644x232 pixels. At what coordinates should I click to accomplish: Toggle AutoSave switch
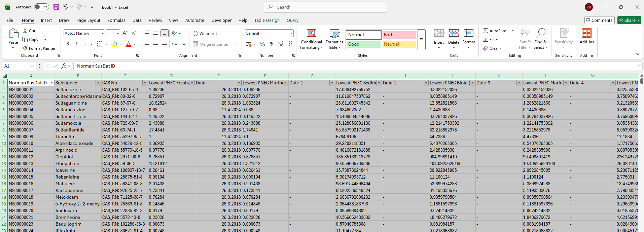(x=41, y=7)
